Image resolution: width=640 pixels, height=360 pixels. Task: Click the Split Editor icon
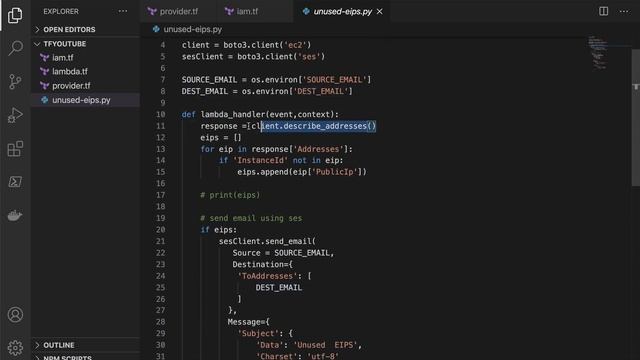[603, 11]
